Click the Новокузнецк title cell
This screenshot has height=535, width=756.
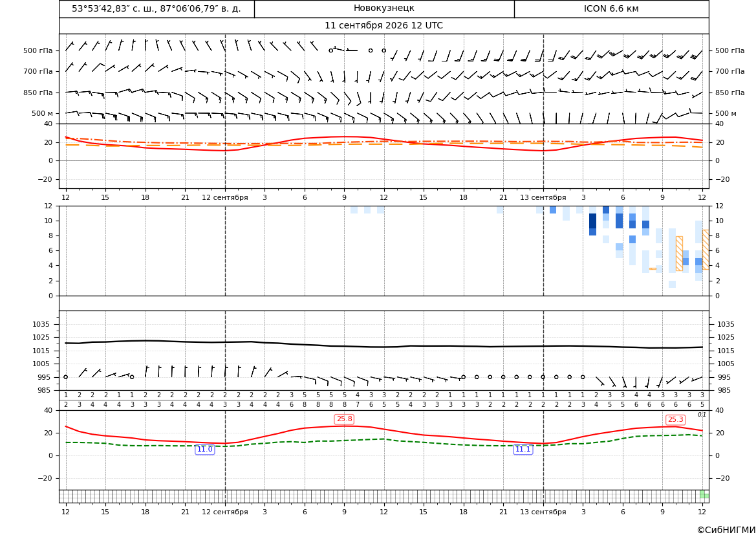384,8
